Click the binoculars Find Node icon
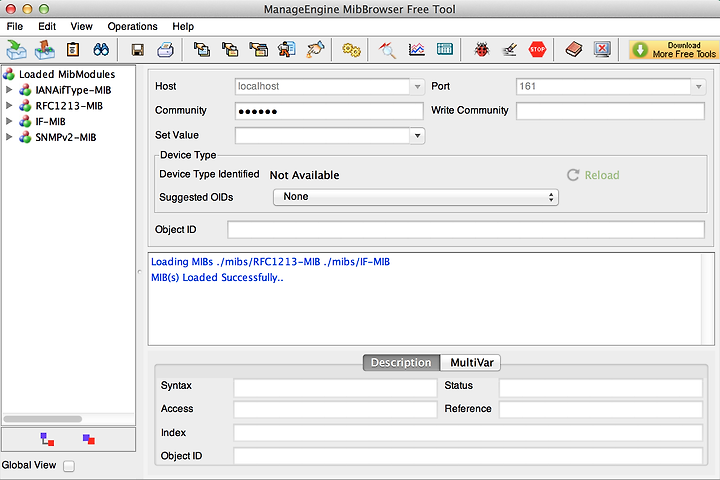720x480 pixels. [101, 50]
